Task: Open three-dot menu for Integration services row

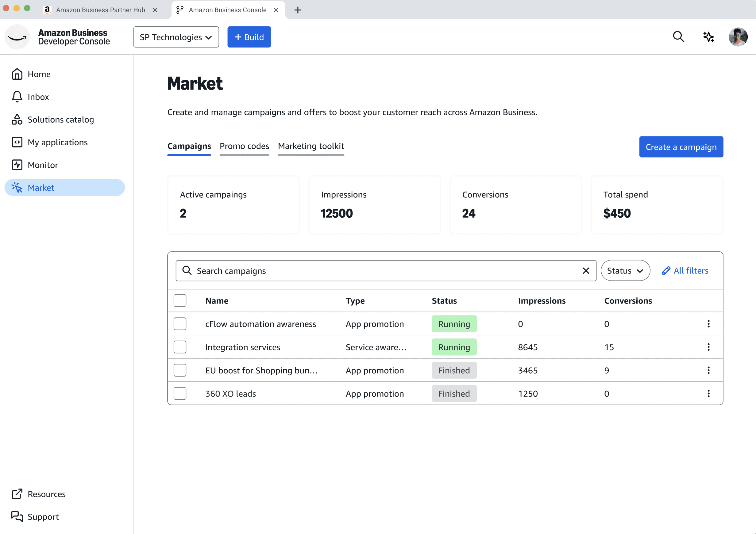Action: click(x=708, y=347)
